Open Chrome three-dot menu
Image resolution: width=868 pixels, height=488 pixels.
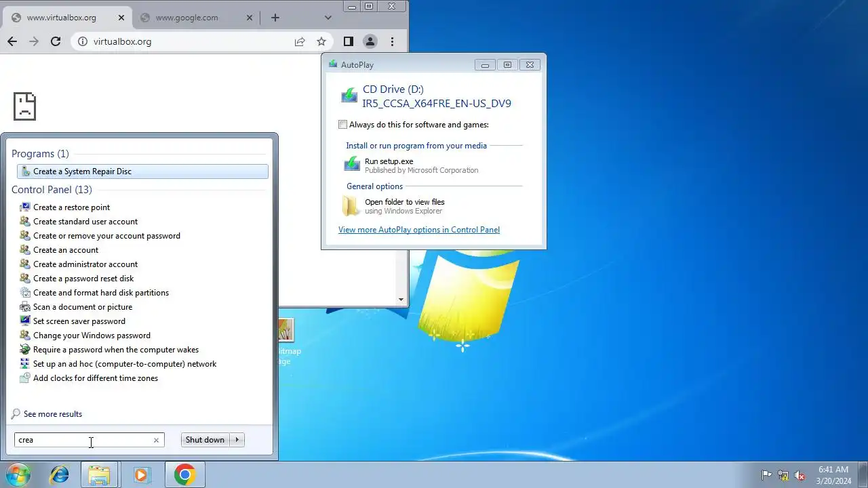(392, 41)
